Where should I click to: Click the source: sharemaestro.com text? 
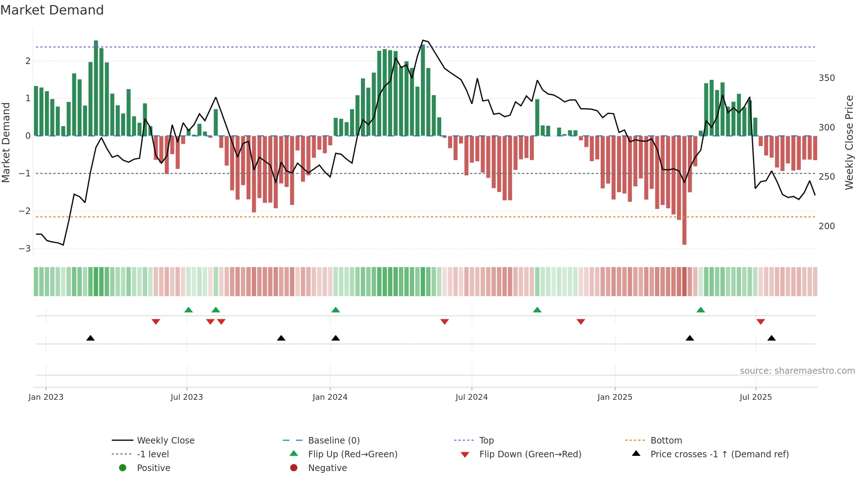[797, 371]
